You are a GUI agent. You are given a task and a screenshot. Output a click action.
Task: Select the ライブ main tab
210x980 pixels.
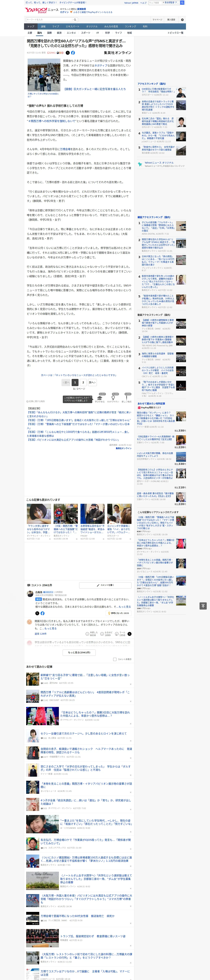tap(56, 27)
